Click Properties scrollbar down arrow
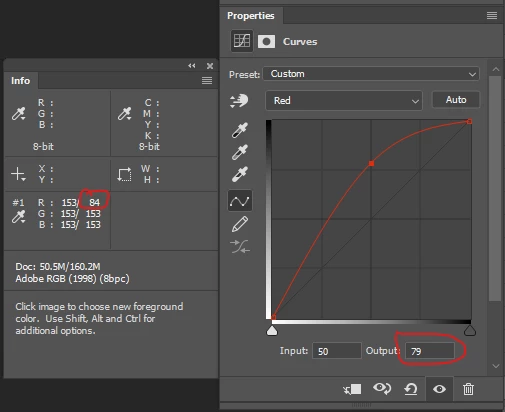505x412 pixels. coord(496,366)
